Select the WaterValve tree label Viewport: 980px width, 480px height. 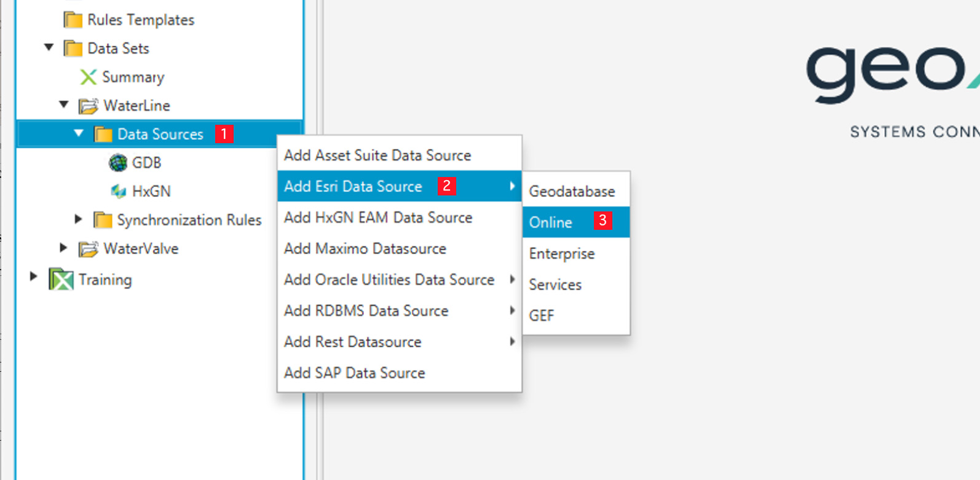[141, 249]
